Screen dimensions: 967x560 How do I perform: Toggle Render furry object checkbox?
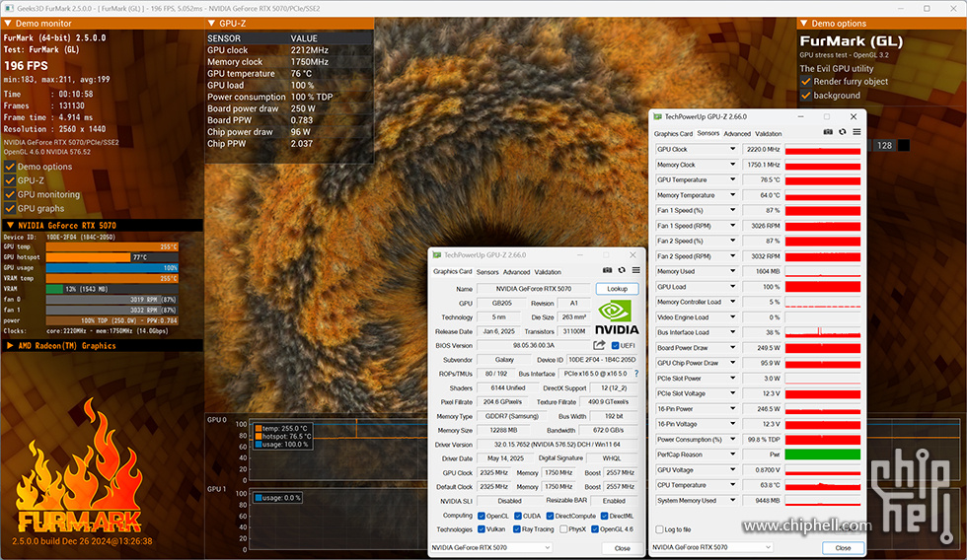coord(805,81)
